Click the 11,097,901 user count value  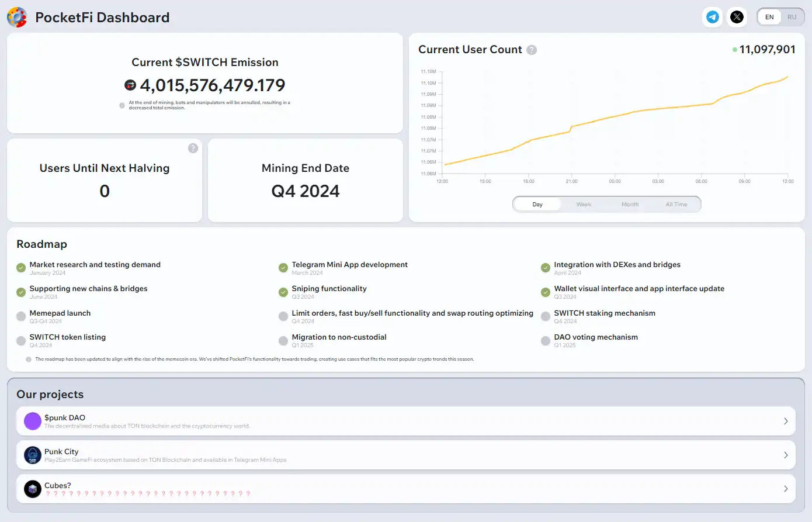tap(768, 50)
